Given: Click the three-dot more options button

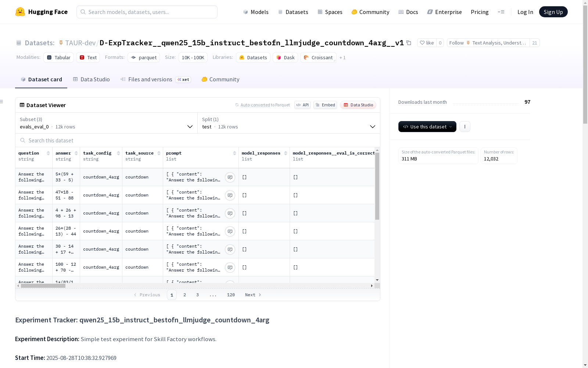Looking at the screenshot, I should point(465,127).
